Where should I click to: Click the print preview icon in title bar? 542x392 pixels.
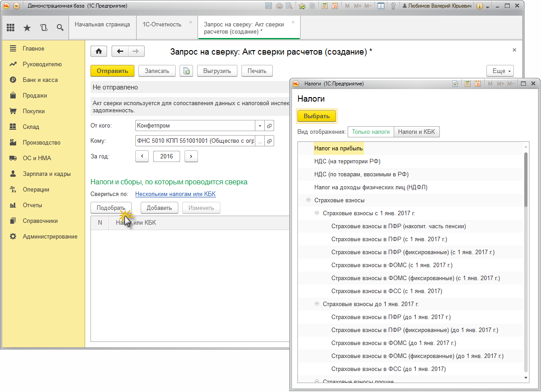point(289,6)
